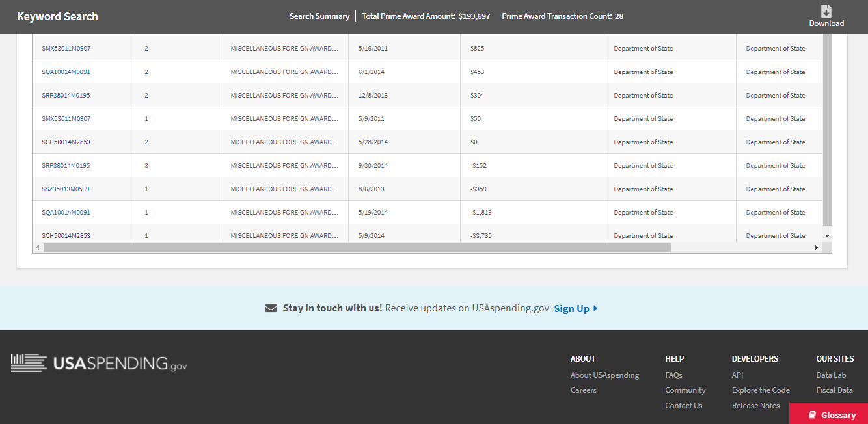Click the -$1,813 amount cell
Image resolution: width=868 pixels, height=424 pixels.
pyautogui.click(x=532, y=213)
